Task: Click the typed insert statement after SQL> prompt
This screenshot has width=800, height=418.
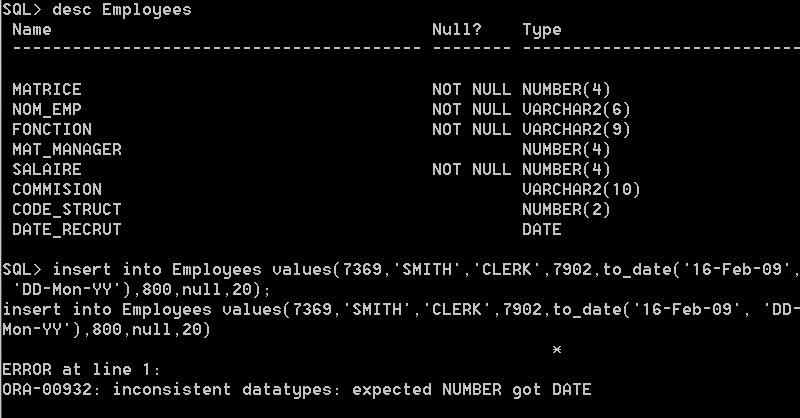Action: 401,280
